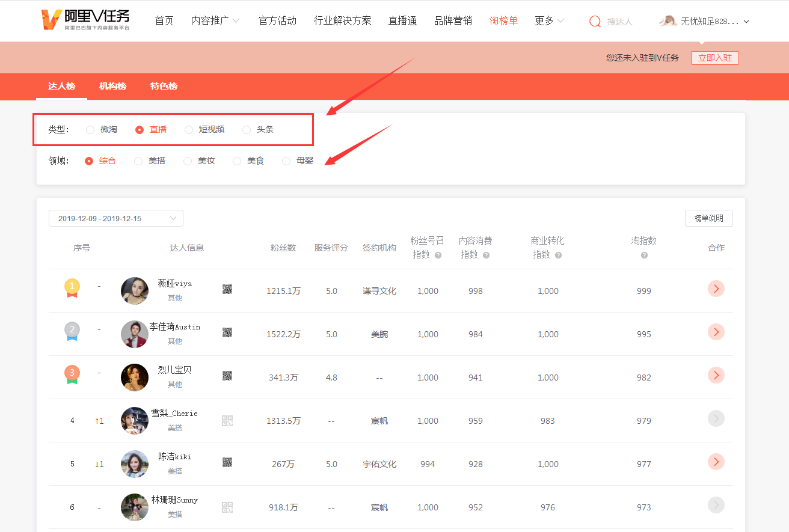Viewport: 789px width, 532px height.
Task: Open 李佳琦Austin's avatar photo
Action: tap(135, 334)
